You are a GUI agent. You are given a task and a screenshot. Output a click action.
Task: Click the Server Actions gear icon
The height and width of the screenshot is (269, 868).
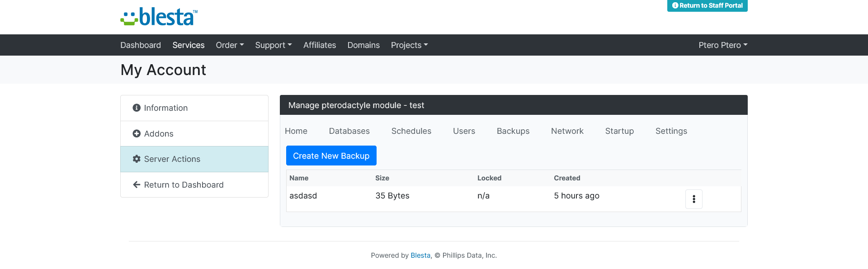pyautogui.click(x=137, y=159)
